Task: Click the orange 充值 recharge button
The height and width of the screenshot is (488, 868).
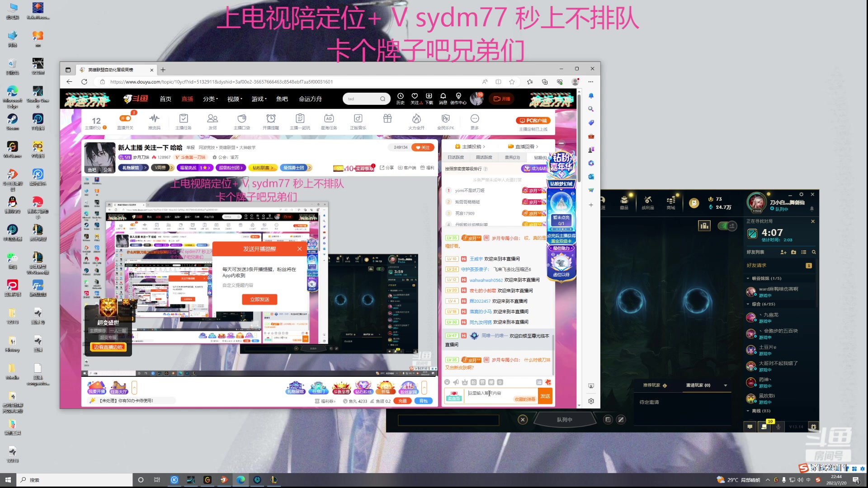Action: [402, 401]
